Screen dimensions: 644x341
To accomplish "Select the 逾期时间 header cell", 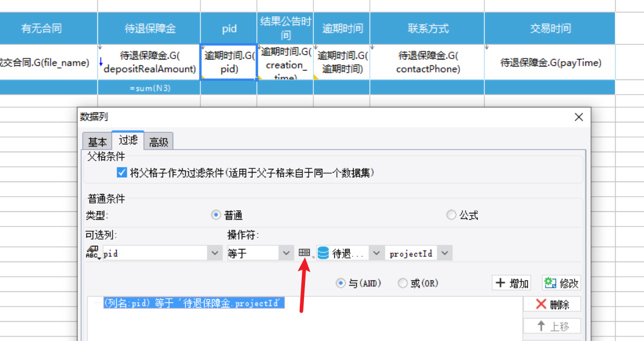I will pos(342,28).
